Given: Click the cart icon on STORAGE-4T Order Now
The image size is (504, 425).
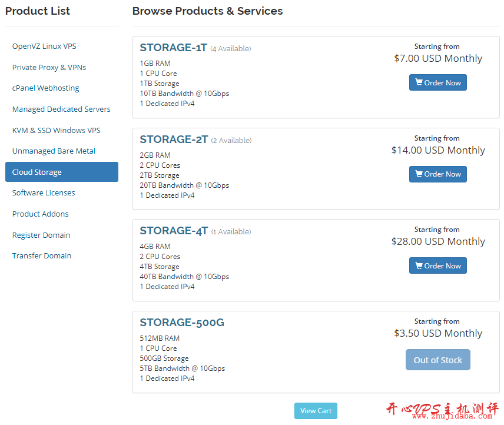Looking at the screenshot, I should pyautogui.click(x=418, y=265).
